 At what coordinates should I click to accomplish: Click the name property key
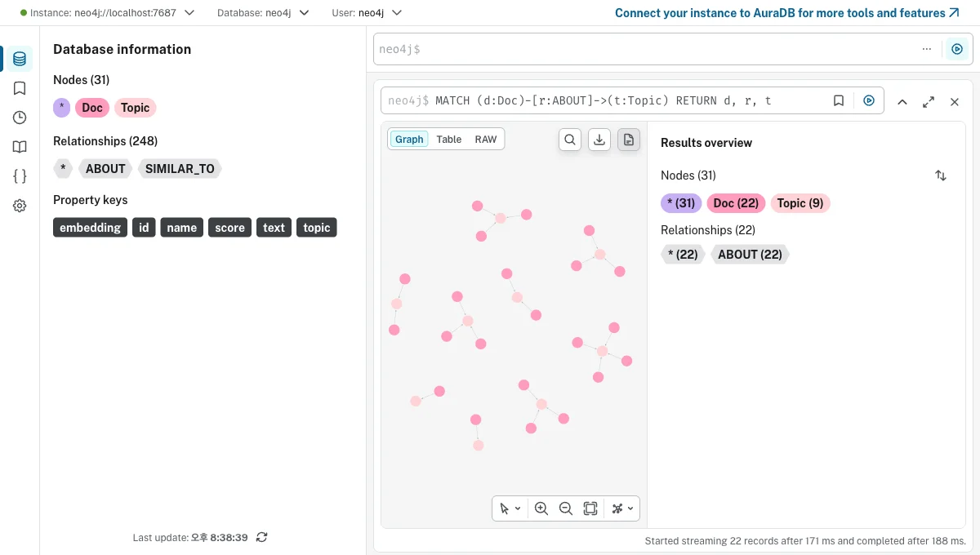[x=182, y=228]
